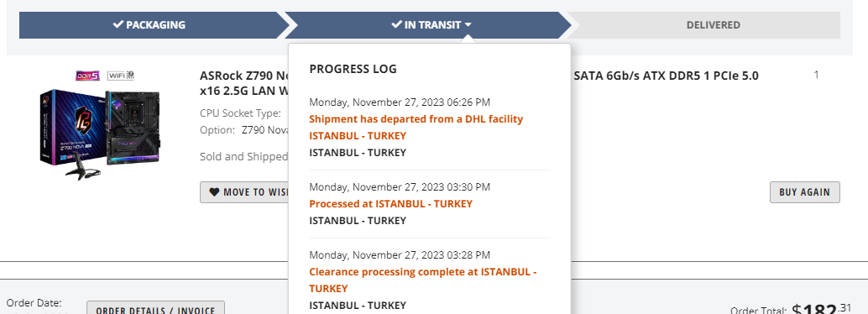Click the Sold and Shipped by text
This screenshot has height=314, width=868.
[x=244, y=157]
